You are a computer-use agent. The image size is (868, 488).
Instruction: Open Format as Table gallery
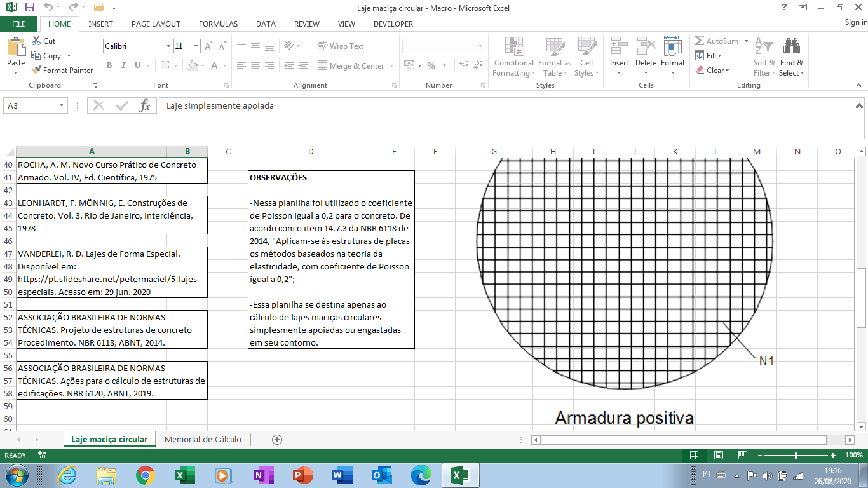point(555,57)
